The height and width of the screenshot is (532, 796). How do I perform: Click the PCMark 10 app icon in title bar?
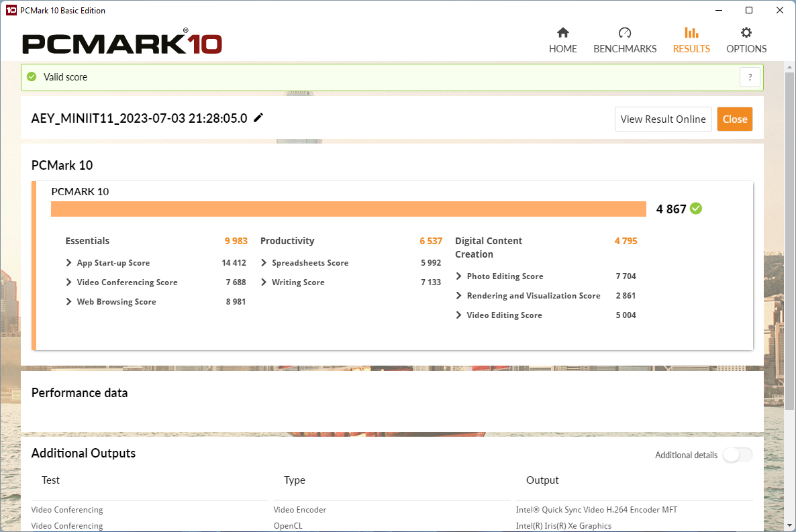11,10
